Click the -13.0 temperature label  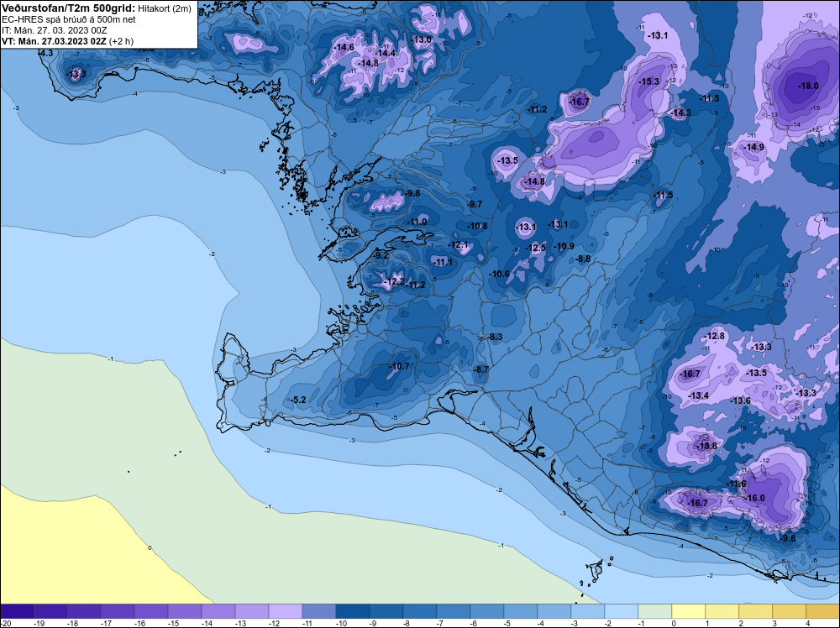click(x=421, y=39)
